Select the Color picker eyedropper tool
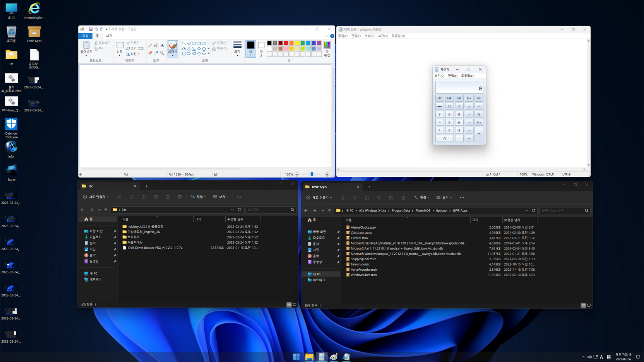Viewport: 644px width, 362px height. 156,53
